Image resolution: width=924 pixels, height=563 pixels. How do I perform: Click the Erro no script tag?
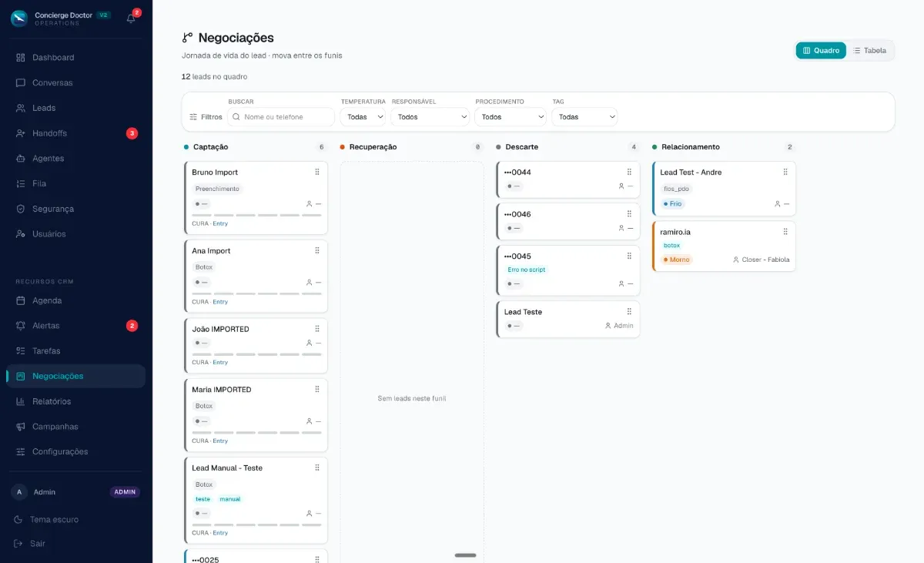527,270
